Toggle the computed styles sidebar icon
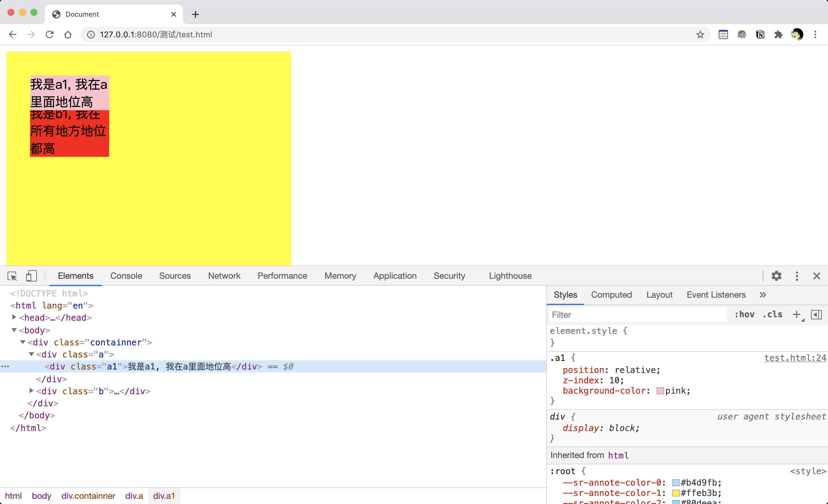Screen dimensions: 828x504 pos(816,315)
